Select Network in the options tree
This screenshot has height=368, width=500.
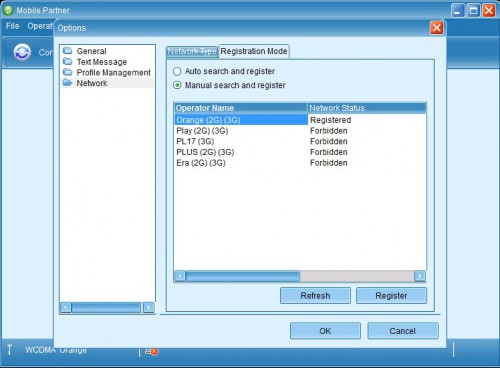pyautogui.click(x=92, y=83)
